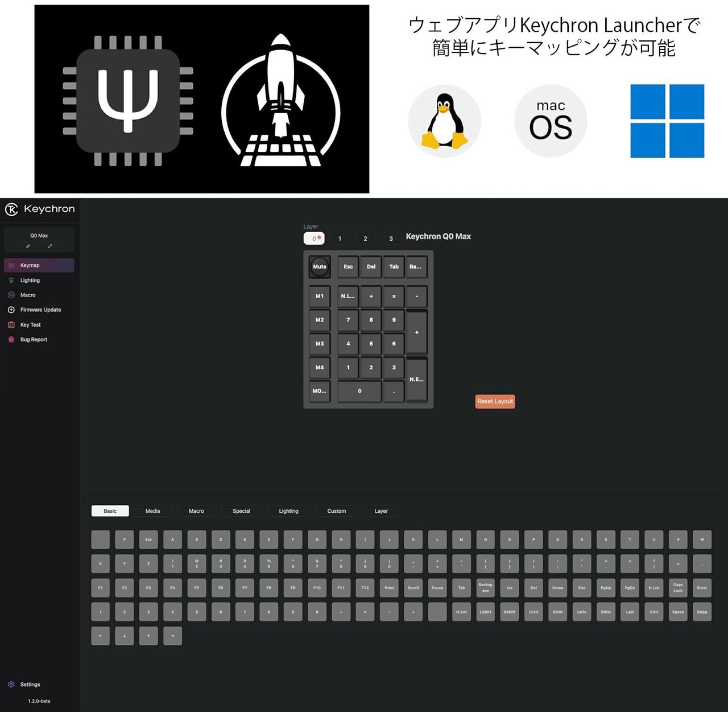Select the M1 macro key on keypad

320,296
